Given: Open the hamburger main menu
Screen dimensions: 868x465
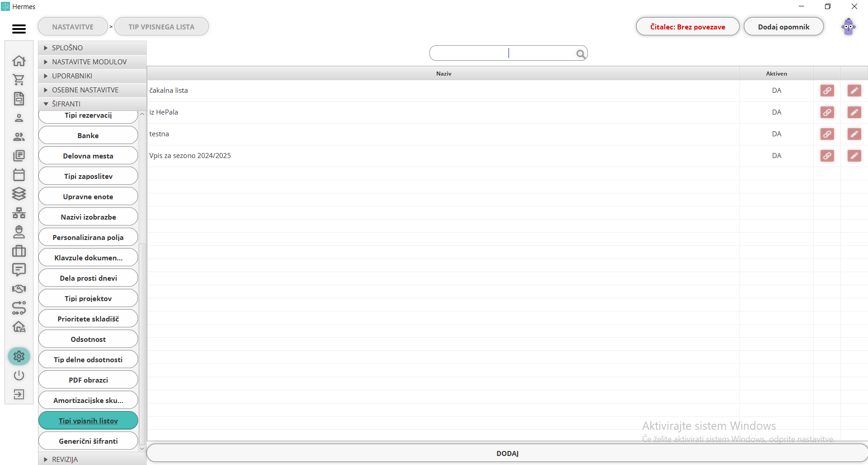Looking at the screenshot, I should click(x=19, y=29).
